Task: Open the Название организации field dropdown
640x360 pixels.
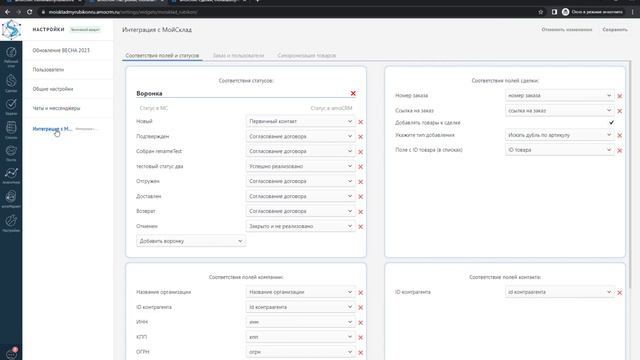Action: point(300,292)
